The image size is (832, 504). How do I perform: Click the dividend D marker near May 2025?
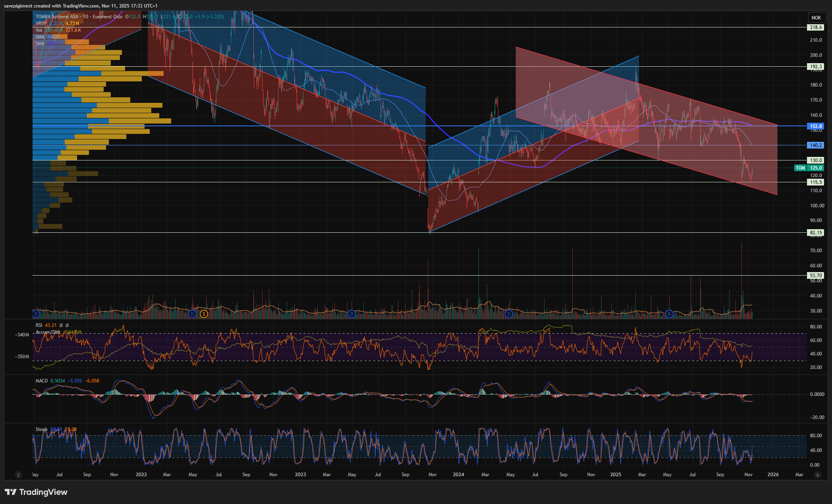click(x=669, y=314)
